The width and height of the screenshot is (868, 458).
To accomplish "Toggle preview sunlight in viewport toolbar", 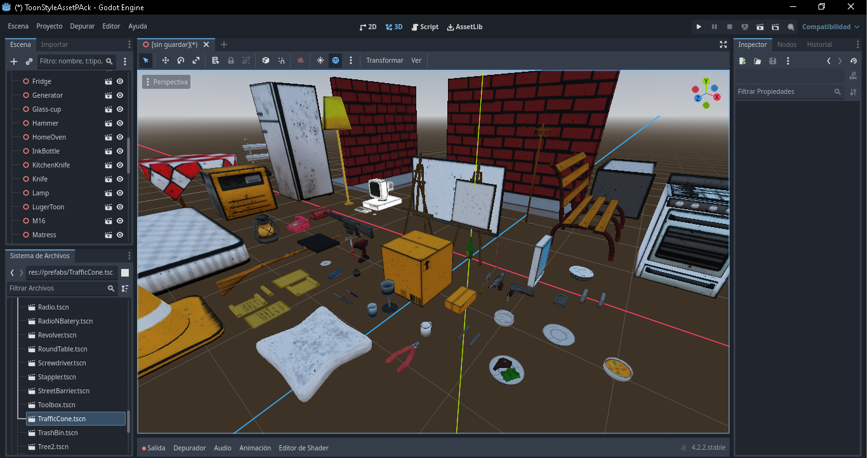I will tap(320, 60).
